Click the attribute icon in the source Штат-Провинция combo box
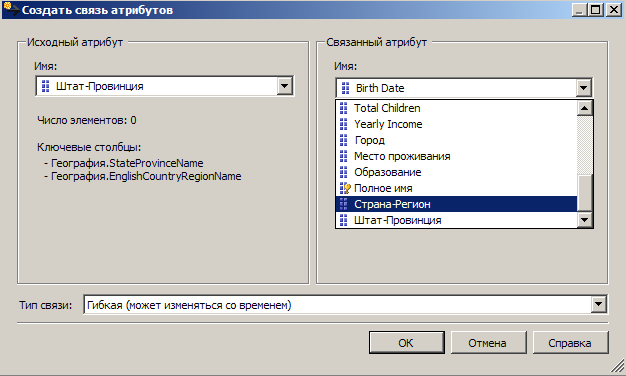626x376 pixels. (46, 86)
